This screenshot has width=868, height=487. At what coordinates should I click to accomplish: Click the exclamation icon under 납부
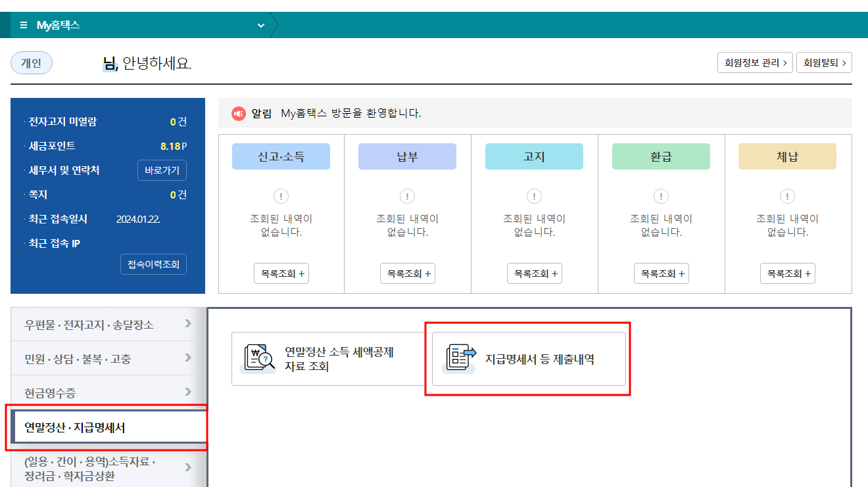(x=407, y=196)
